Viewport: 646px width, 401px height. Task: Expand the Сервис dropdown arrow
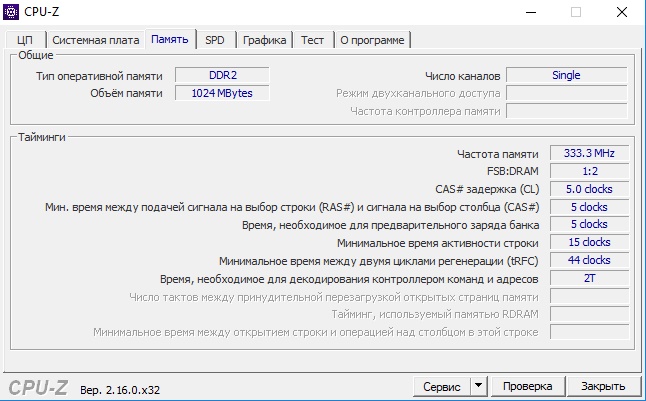(478, 386)
